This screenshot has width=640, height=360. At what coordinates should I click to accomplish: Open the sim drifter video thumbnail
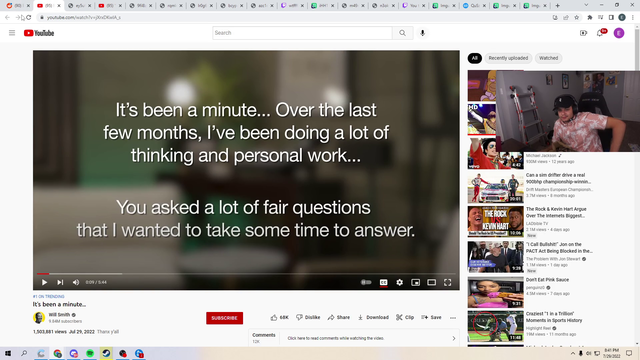click(496, 187)
